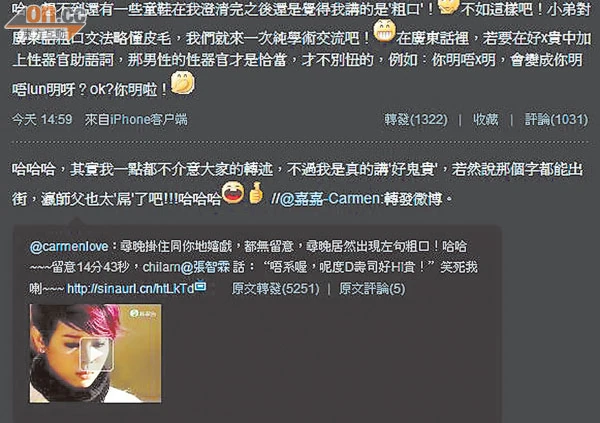Click 收藏 to bookmark the post
Screen dimensions: 600x423
[486, 119]
